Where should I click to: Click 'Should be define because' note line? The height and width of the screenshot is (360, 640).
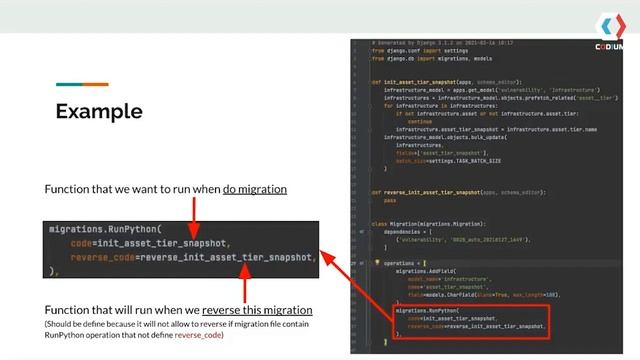point(177,324)
